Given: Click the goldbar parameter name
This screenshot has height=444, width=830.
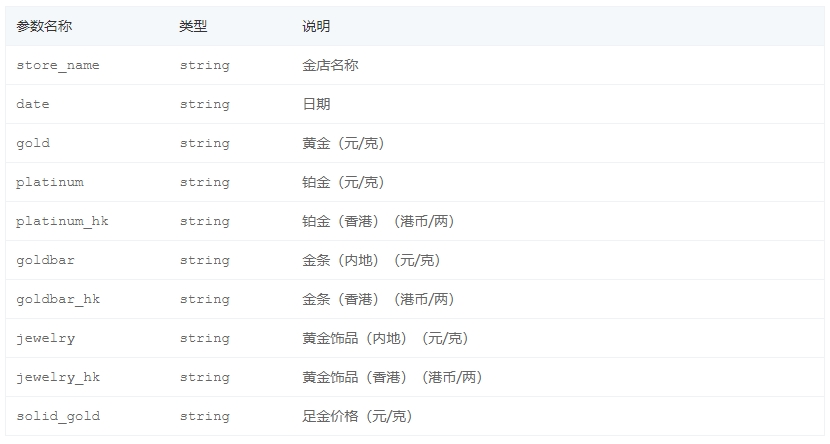Looking at the screenshot, I should [46, 260].
